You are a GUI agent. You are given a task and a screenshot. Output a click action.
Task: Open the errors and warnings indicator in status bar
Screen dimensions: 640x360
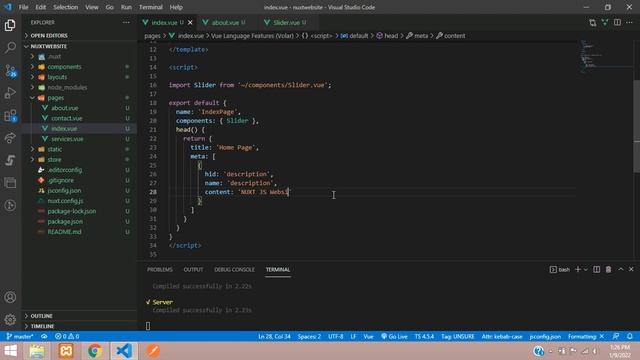[x=67, y=336]
